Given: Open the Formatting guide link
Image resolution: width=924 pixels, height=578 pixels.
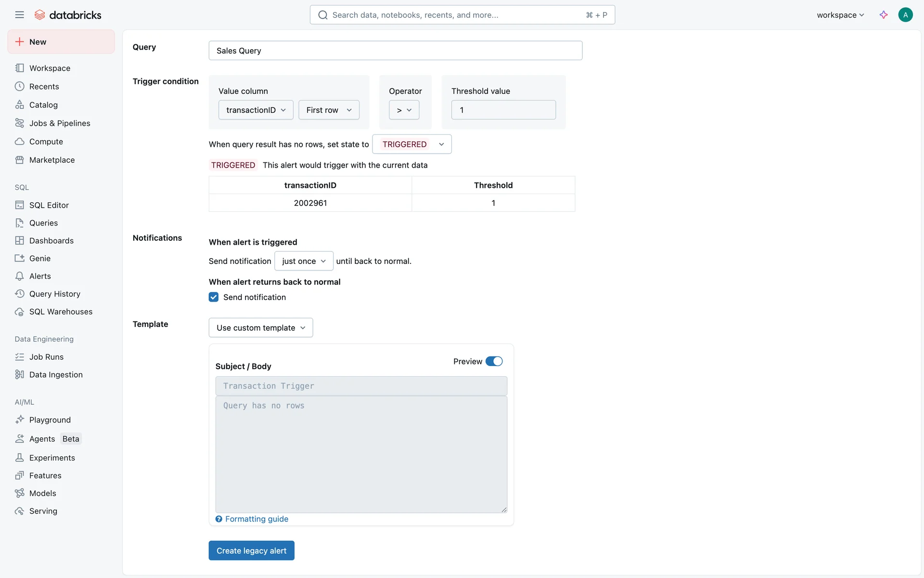Looking at the screenshot, I should (x=257, y=519).
